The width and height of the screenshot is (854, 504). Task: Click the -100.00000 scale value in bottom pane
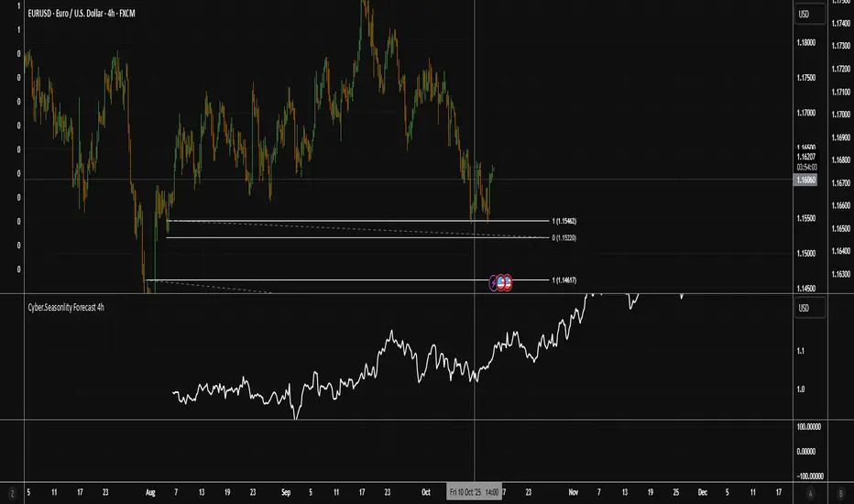pos(810,477)
